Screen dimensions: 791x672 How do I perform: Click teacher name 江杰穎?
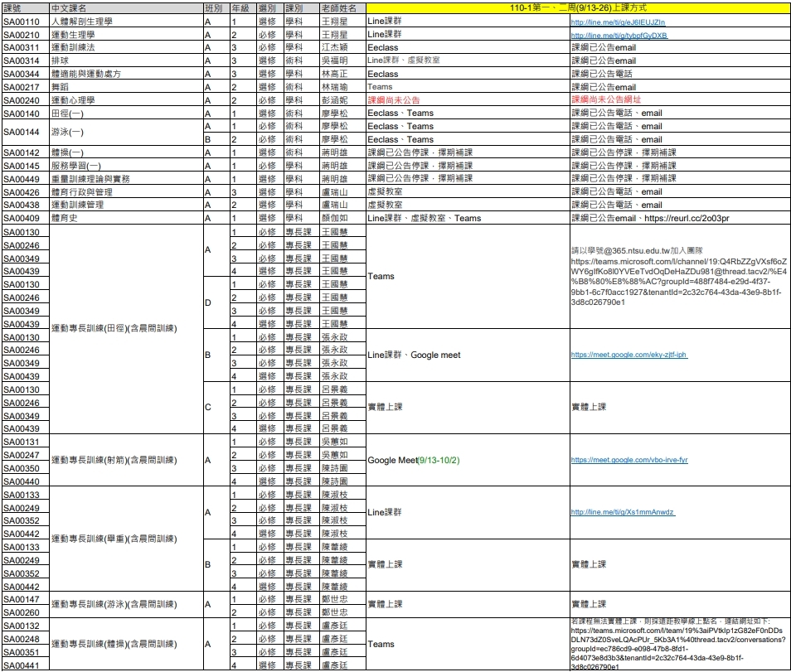click(x=335, y=47)
